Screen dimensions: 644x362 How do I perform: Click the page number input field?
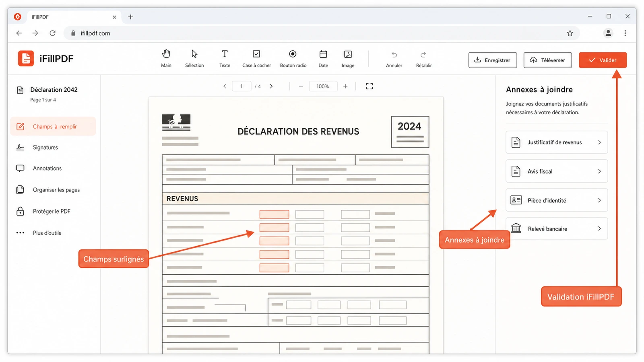click(x=242, y=86)
